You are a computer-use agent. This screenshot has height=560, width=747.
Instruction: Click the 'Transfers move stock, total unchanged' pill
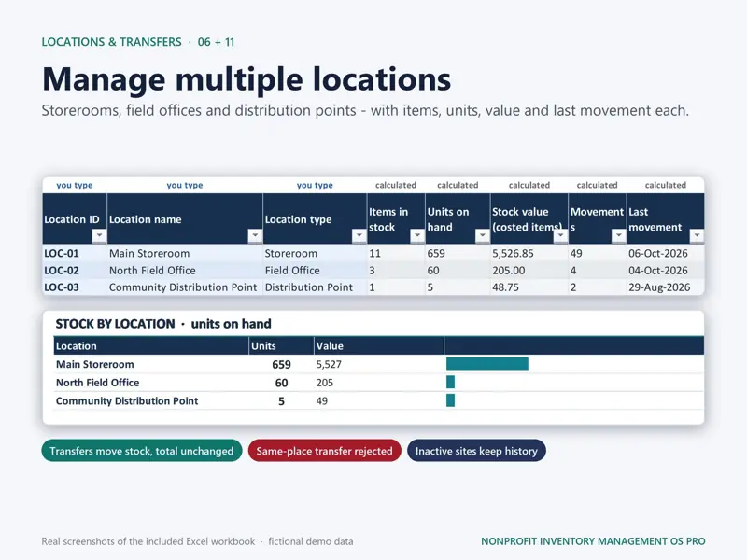[x=142, y=451]
